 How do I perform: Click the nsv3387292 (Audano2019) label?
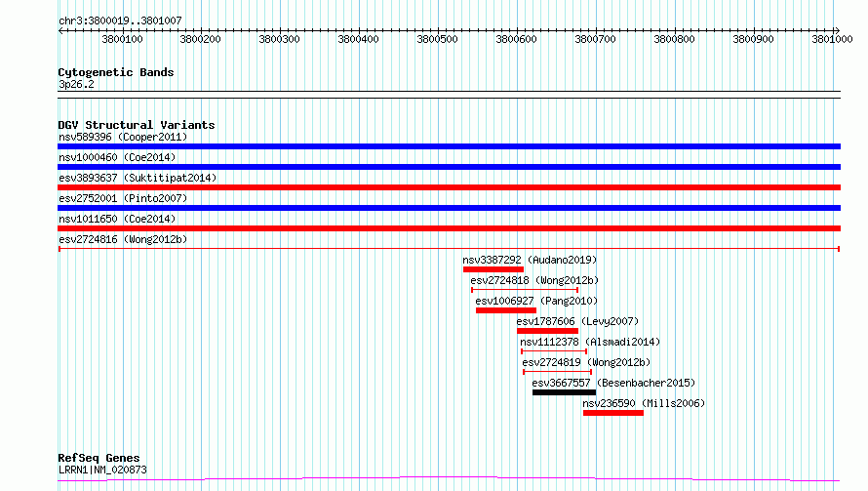(530, 260)
